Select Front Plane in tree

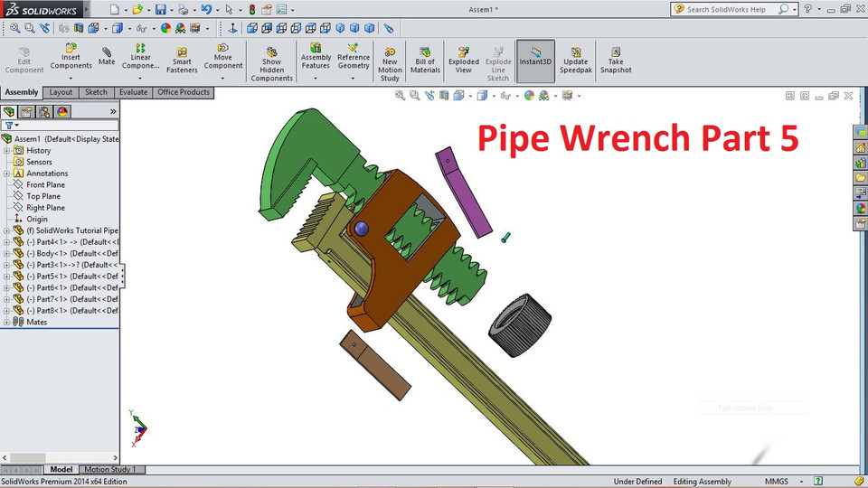click(45, 184)
